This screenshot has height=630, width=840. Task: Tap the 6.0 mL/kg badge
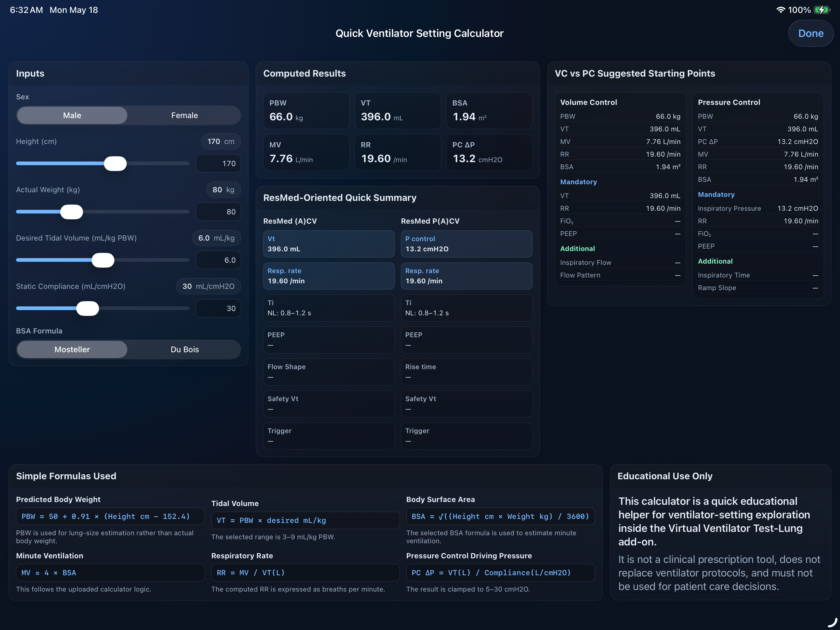[x=216, y=238]
